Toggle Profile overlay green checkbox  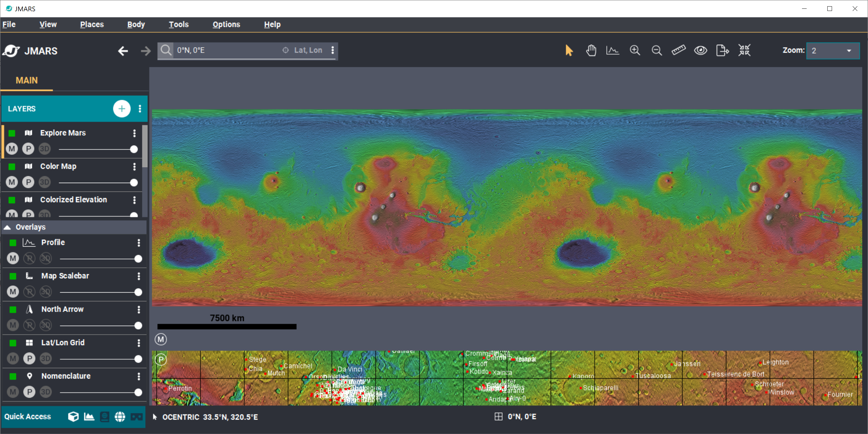[13, 243]
